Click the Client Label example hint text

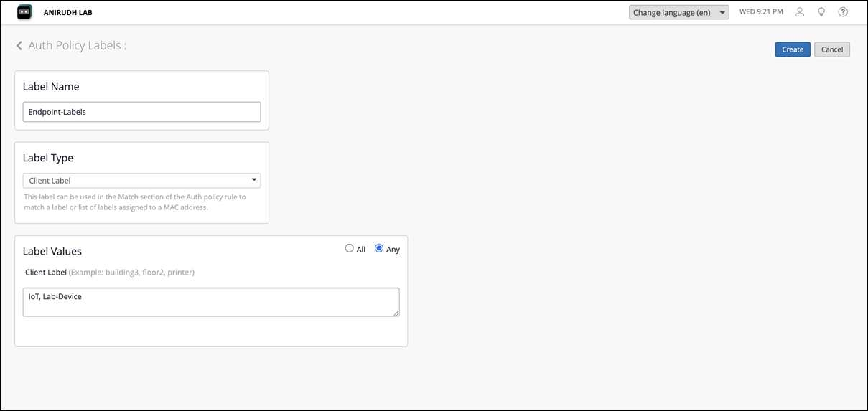point(131,273)
